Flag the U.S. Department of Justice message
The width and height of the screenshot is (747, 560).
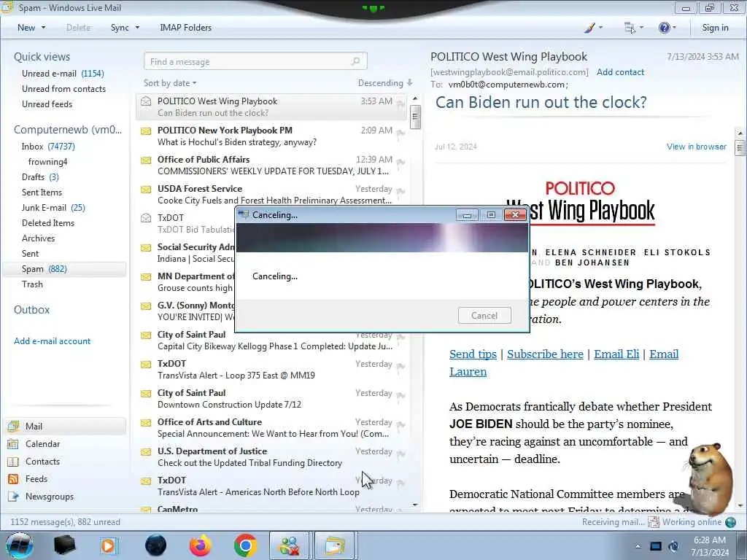point(400,454)
